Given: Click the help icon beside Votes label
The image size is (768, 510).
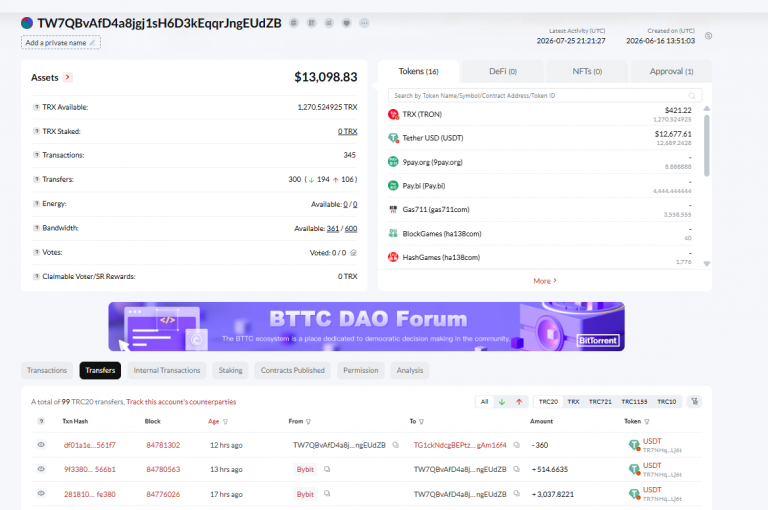Looking at the screenshot, I should pyautogui.click(x=36, y=252).
